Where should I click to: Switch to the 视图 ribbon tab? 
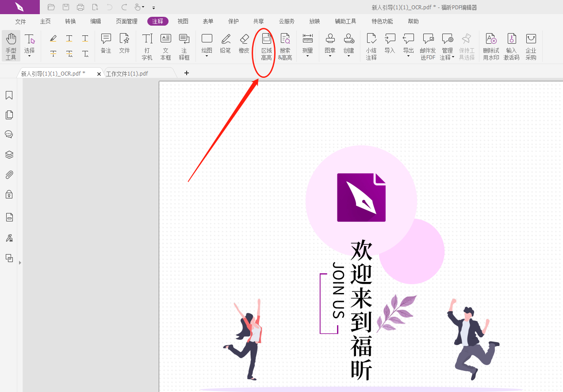point(183,21)
